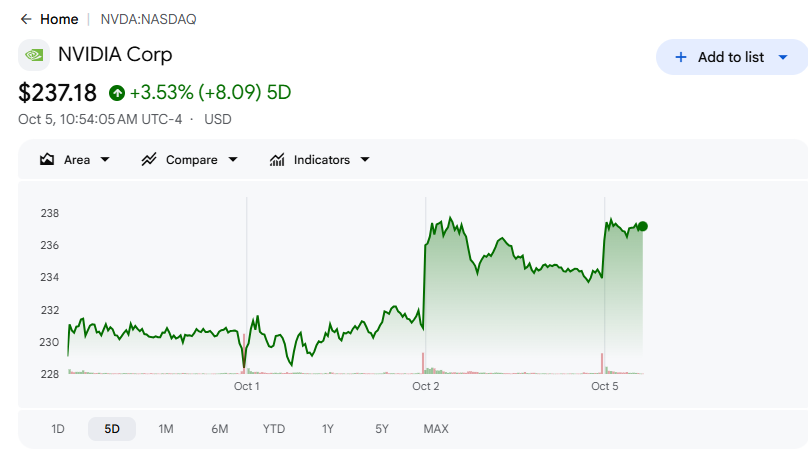Click the Oct 2 date label on chart axis
The width and height of the screenshot is (808, 454).
tap(426, 386)
